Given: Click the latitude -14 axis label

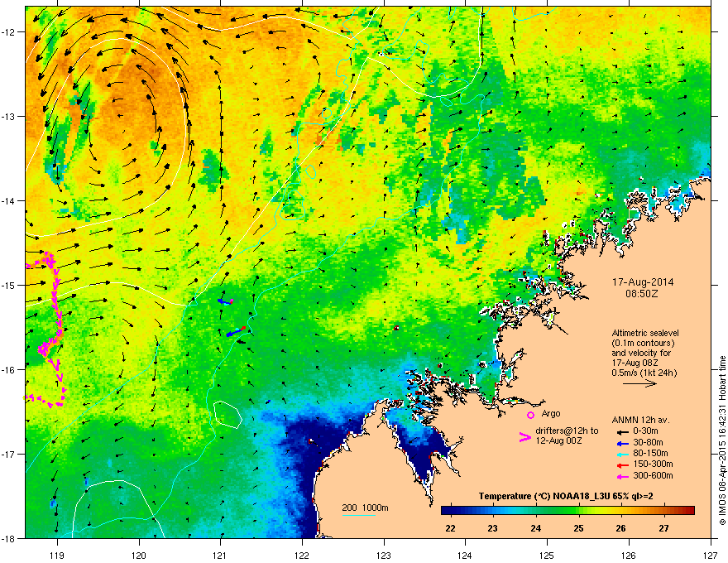Looking at the screenshot, I should tap(9, 200).
